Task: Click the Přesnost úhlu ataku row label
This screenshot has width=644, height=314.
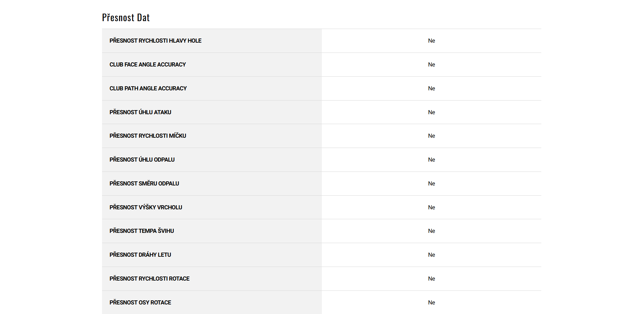Action: click(x=140, y=112)
